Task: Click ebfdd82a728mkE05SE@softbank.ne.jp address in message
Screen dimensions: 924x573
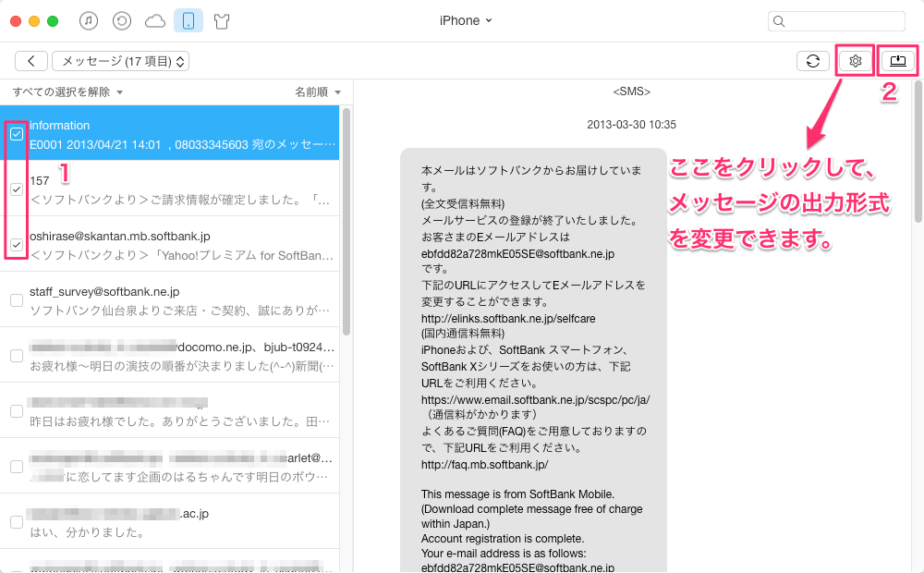Action: 517,253
